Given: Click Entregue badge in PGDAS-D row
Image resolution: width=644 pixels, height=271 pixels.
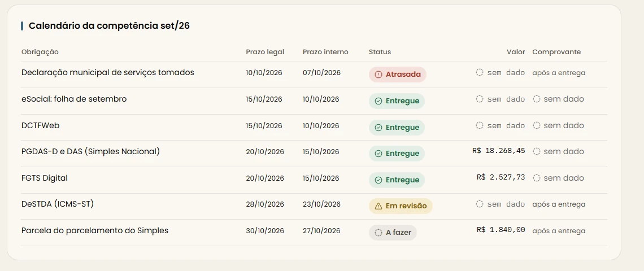Looking at the screenshot, I should [397, 154].
